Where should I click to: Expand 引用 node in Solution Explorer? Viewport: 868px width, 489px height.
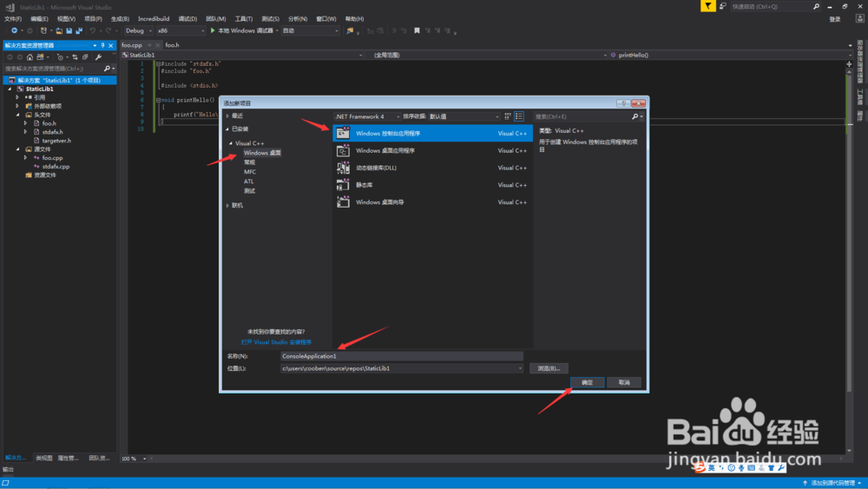click(17, 97)
